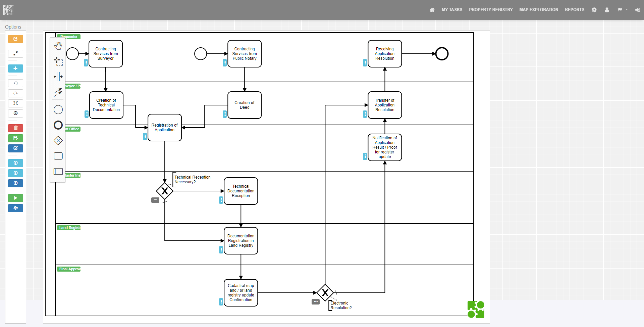
Task: Add an exclusive gateway from the palette
Action: coord(58,140)
